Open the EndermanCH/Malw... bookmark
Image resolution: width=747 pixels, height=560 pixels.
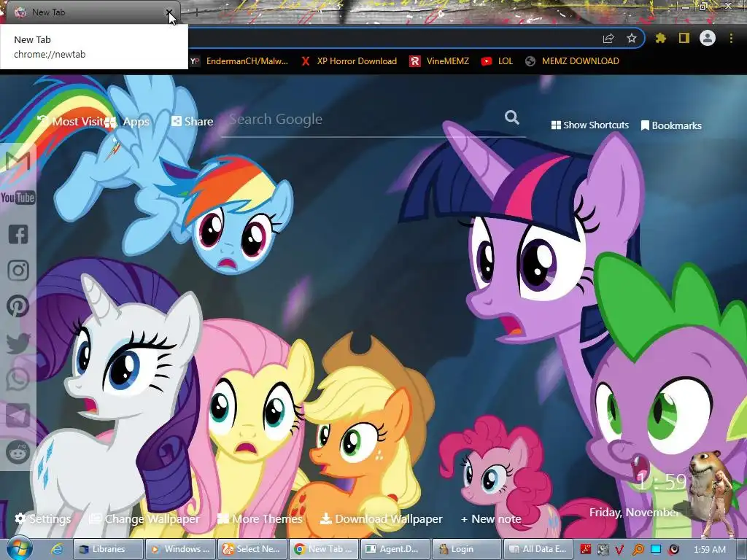pyautogui.click(x=239, y=61)
